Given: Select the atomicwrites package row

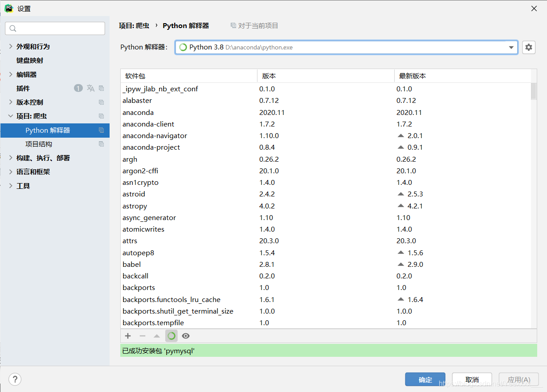Looking at the screenshot, I should 326,229.
